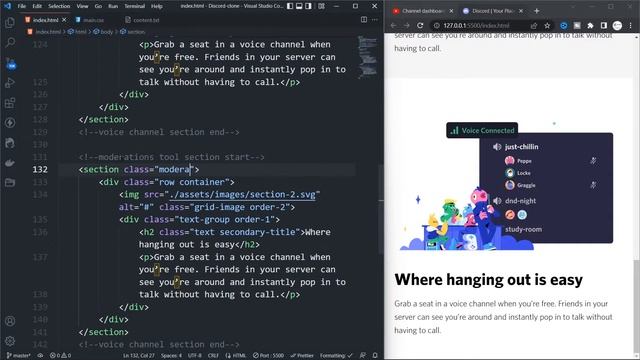
Task: Open Accounts icon in VS Code
Action: (x=10, y=321)
